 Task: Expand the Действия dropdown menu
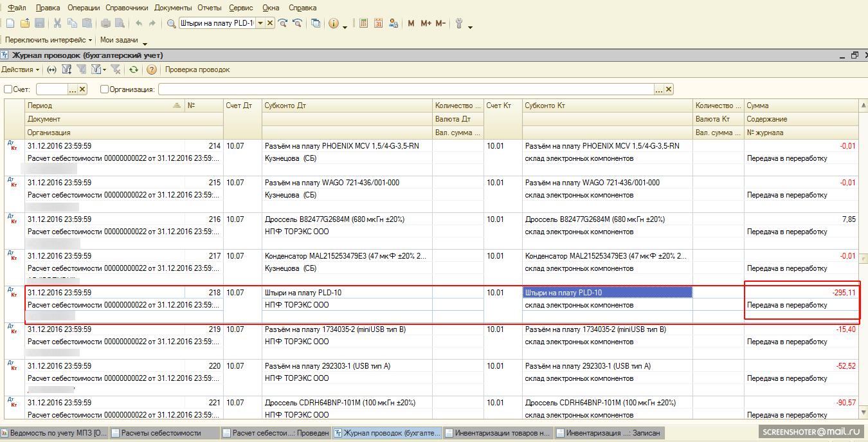[20, 69]
